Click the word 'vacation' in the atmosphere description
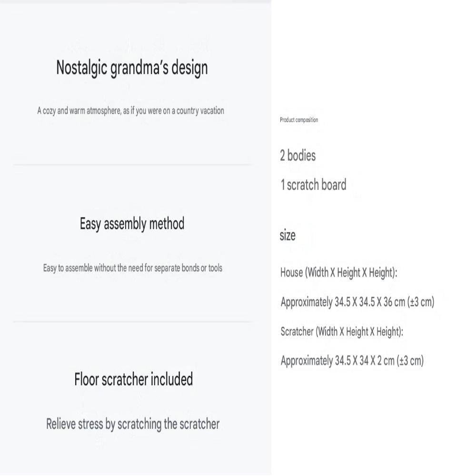The image size is (476, 476). (212, 111)
